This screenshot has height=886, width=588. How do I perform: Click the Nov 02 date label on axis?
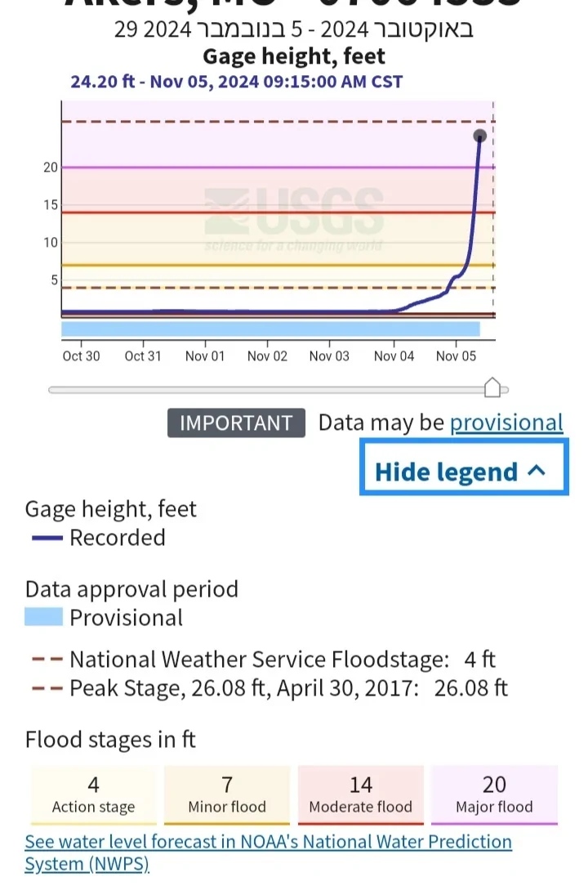point(268,356)
